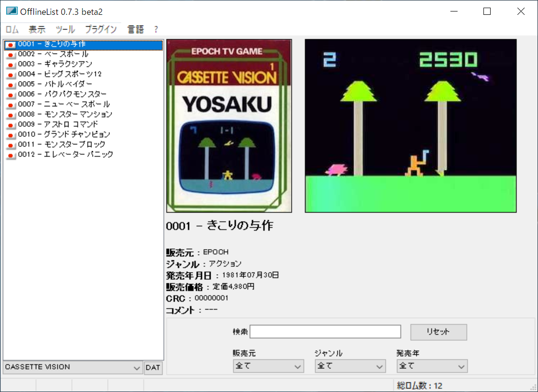Click the flag icon for 0010 グランドチャンピオン

11,134
